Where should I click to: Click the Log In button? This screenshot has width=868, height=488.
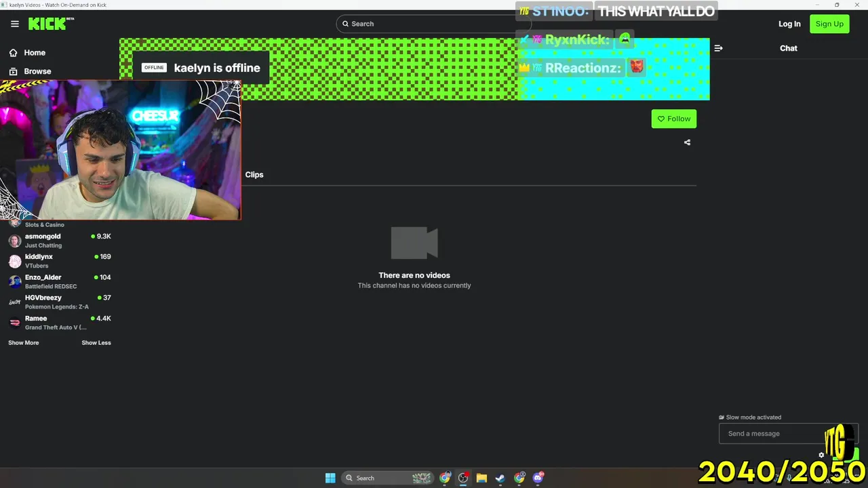pos(789,24)
